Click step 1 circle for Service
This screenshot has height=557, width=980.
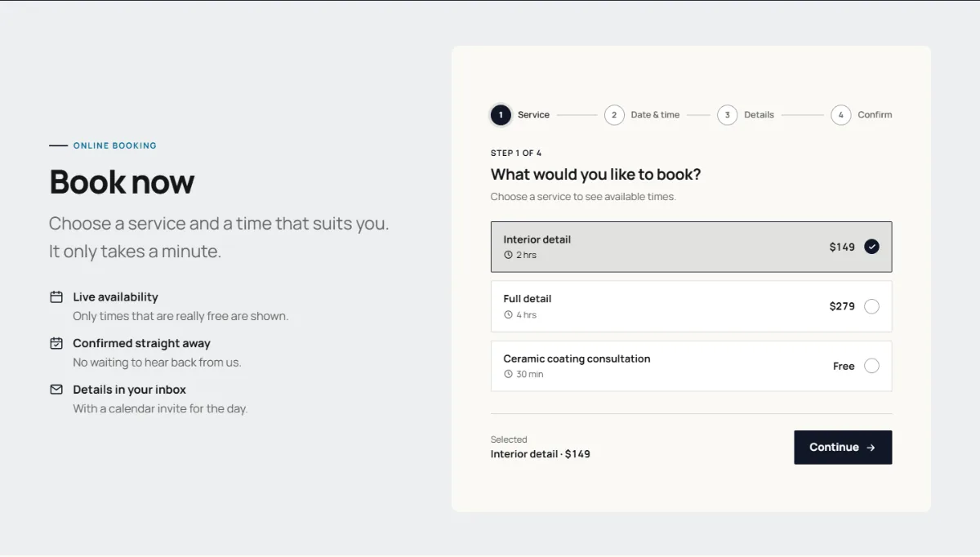pos(501,115)
